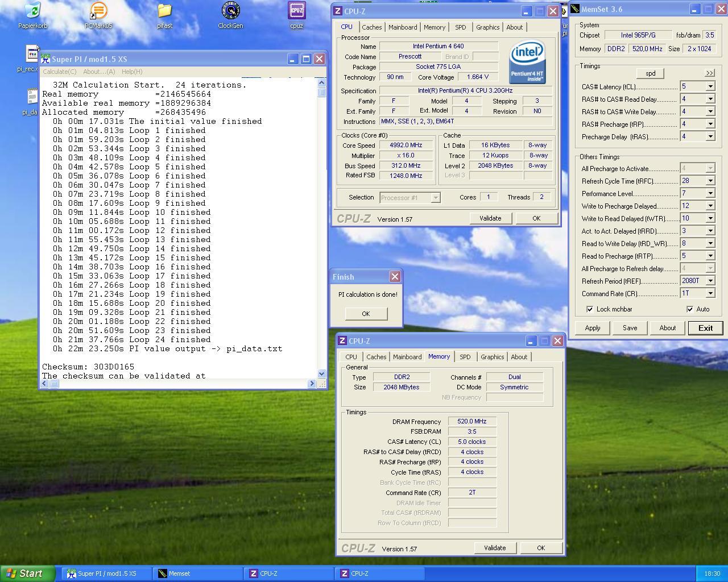Switch to Graphics tab in upper CPU-Z
Screen dimensions: 728x582
pyautogui.click(x=487, y=27)
